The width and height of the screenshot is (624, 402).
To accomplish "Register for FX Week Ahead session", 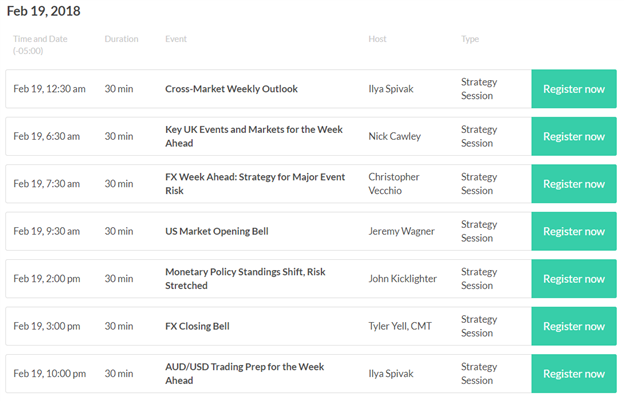I will [574, 183].
